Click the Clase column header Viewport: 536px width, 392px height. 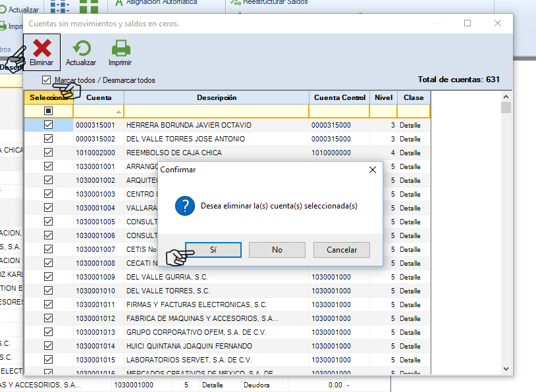(414, 97)
